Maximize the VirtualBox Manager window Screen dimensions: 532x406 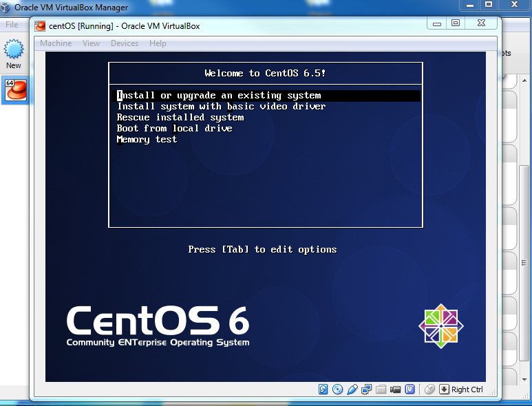pos(489,5)
